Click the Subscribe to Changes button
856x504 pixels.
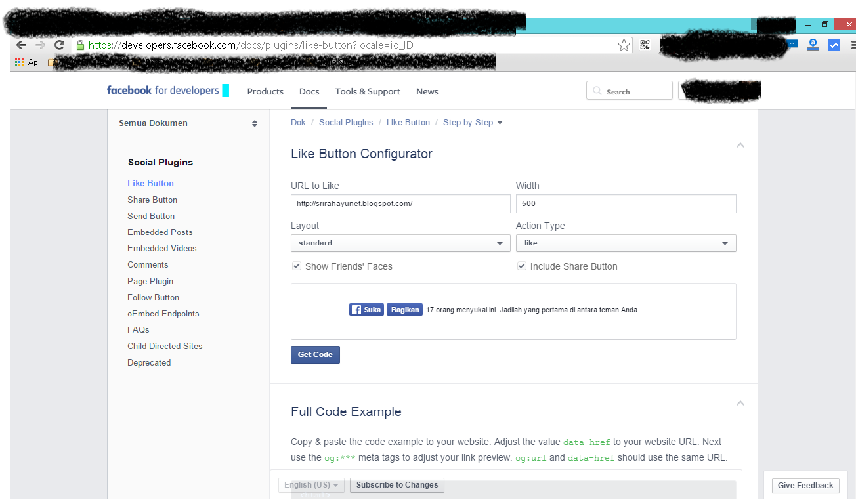(397, 485)
